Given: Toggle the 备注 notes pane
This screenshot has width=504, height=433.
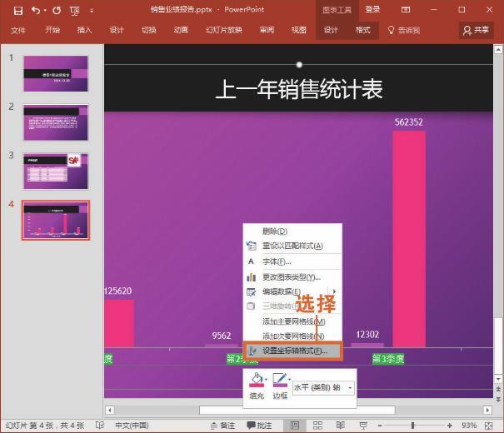Looking at the screenshot, I should [222, 426].
